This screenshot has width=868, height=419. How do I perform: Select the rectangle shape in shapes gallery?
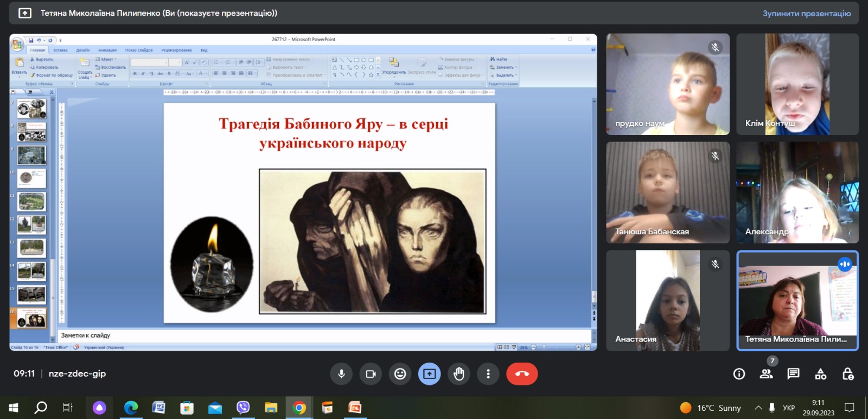(x=356, y=60)
